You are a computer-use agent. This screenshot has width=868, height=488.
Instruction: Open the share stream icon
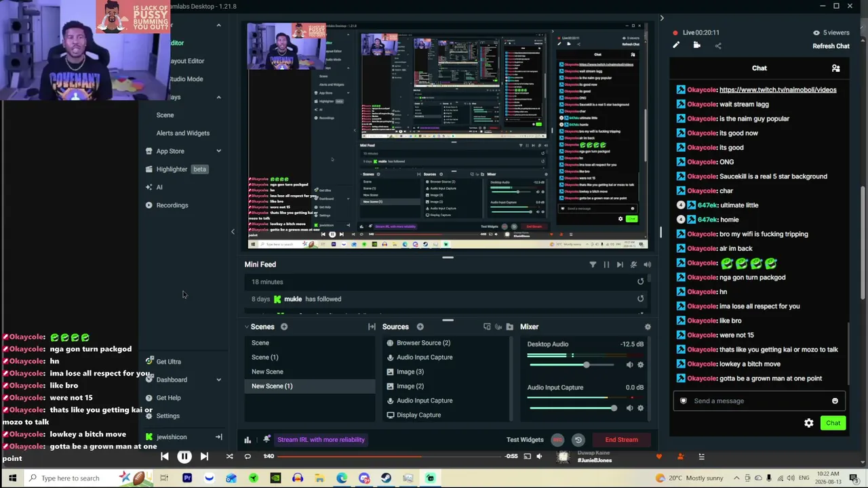click(718, 45)
